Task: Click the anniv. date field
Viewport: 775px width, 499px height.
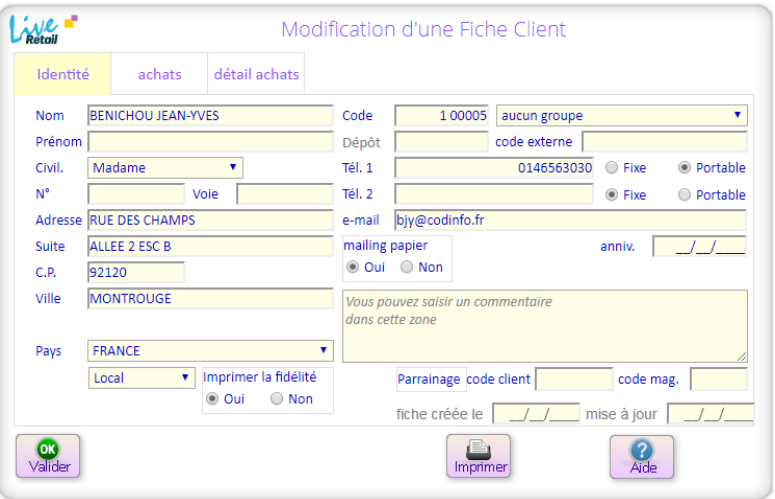Action: pyautogui.click(x=699, y=246)
